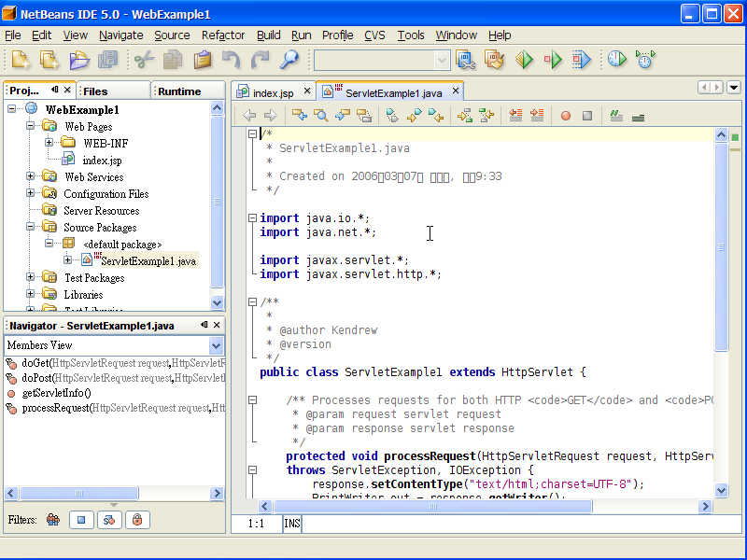Expand the Test Packages node

[x=30, y=276]
